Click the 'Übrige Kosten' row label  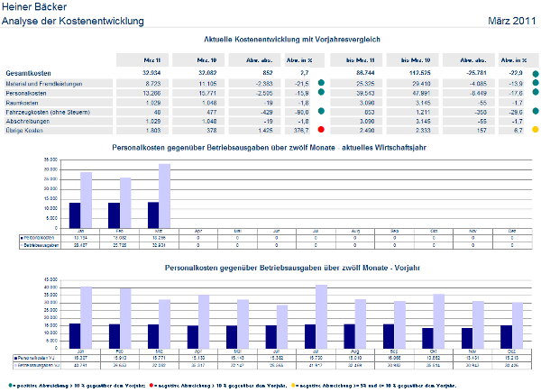click(24, 131)
